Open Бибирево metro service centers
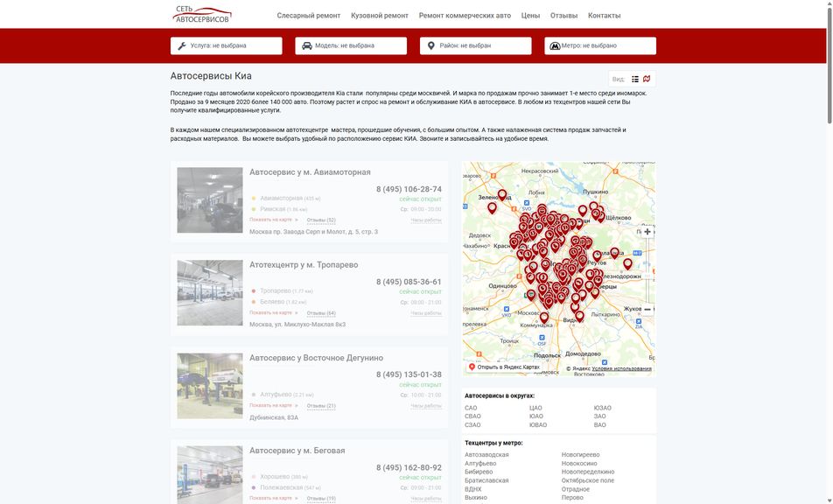The height and width of the screenshot is (504, 833). [479, 472]
